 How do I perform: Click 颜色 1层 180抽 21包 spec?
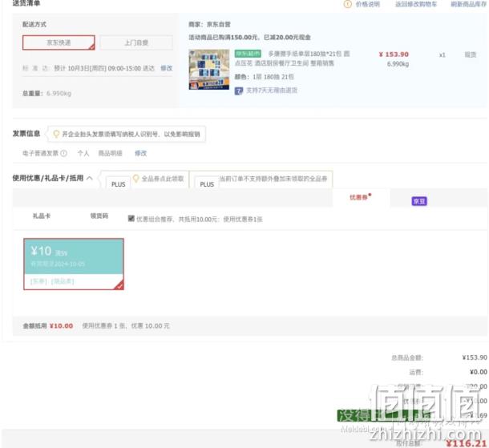point(264,77)
